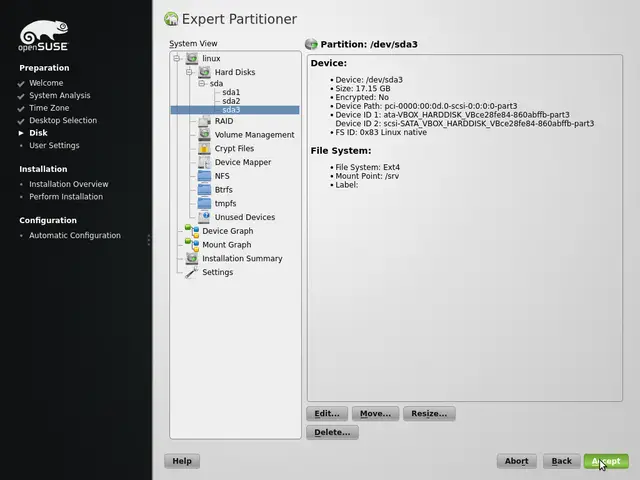The height and width of the screenshot is (480, 640).
Task: Click the Device Graph icon
Action: tap(192, 231)
